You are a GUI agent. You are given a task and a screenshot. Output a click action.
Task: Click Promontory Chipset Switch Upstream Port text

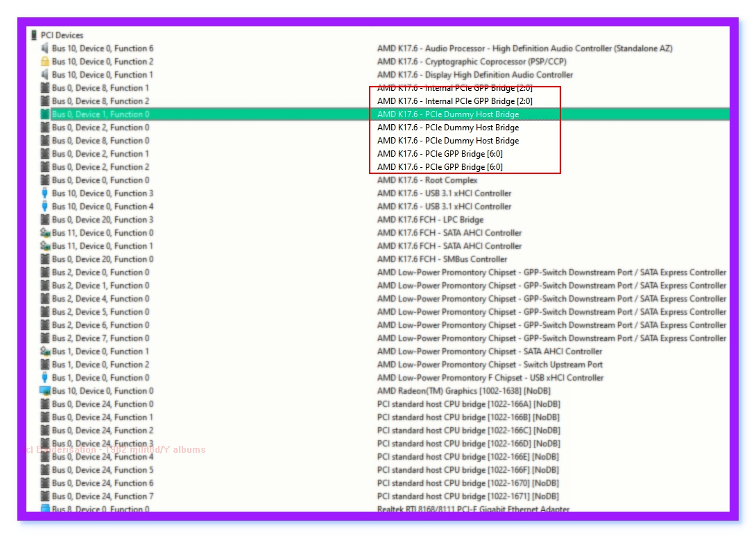click(x=490, y=365)
